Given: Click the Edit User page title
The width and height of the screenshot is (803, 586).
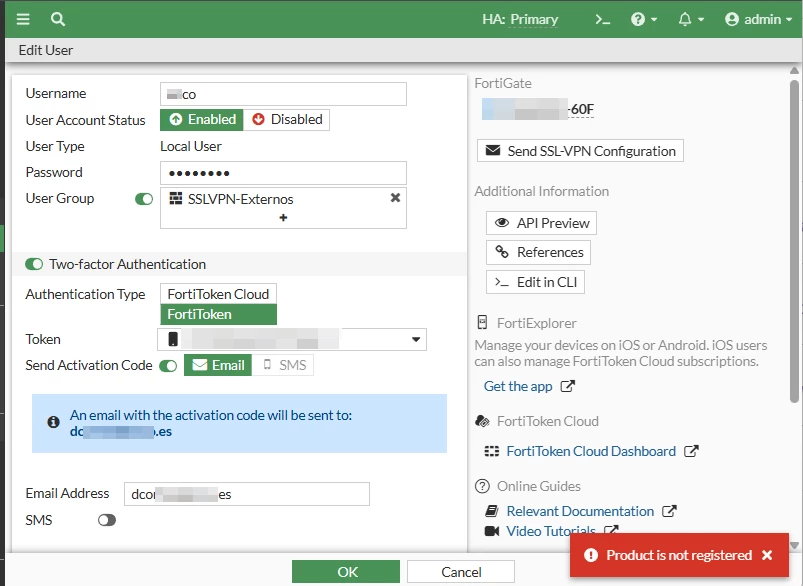Looking at the screenshot, I should click(x=46, y=50).
